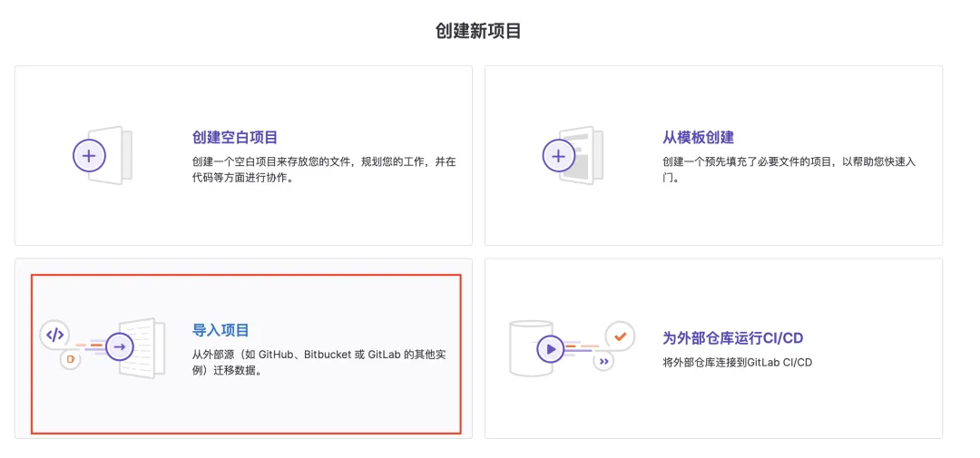Click the template project plus-document icon
Screen dimensions: 980x458
click(573, 156)
